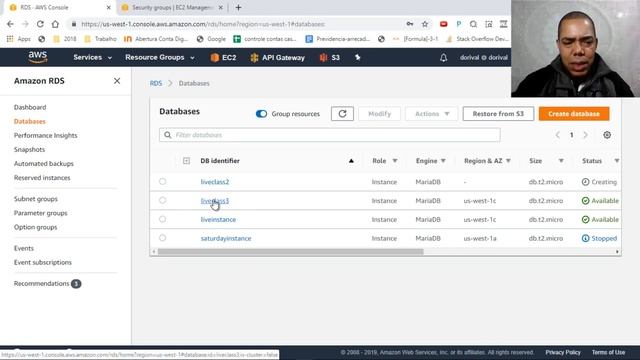Open Event subscriptions in the sidebar

tap(42, 262)
